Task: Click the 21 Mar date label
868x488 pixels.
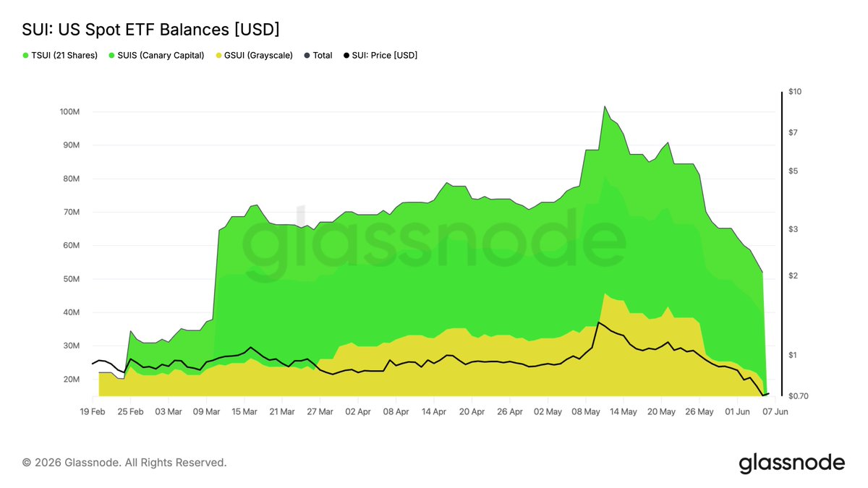Action: [x=281, y=411]
